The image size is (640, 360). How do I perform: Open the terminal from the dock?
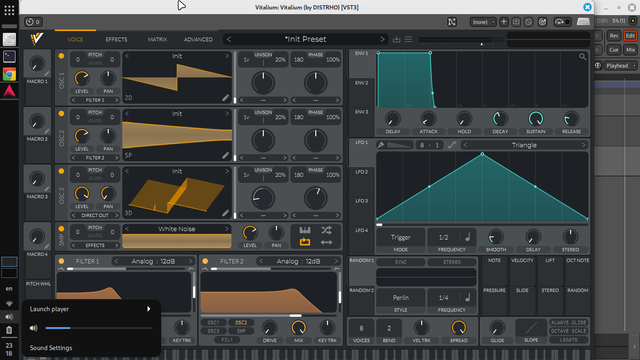(9, 56)
